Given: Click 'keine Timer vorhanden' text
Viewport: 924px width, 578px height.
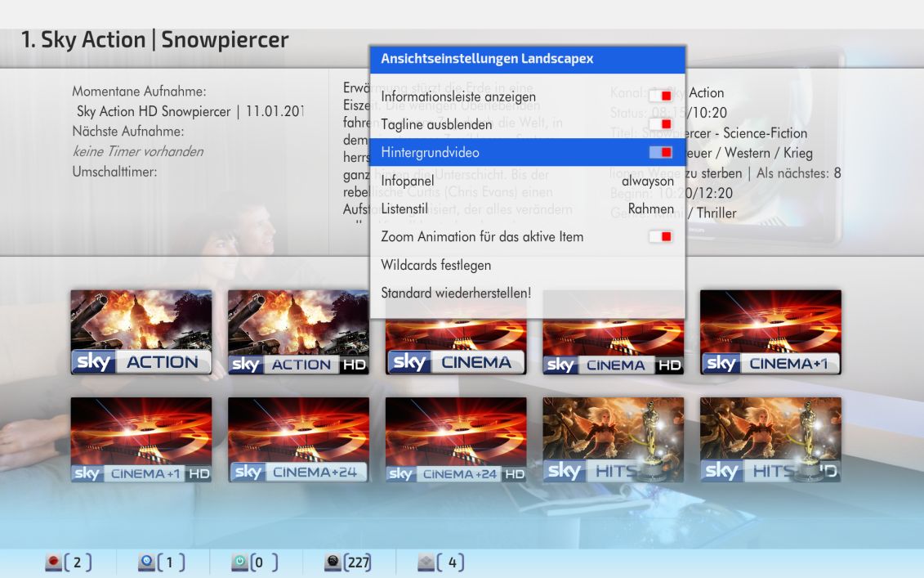Looking at the screenshot, I should (138, 151).
